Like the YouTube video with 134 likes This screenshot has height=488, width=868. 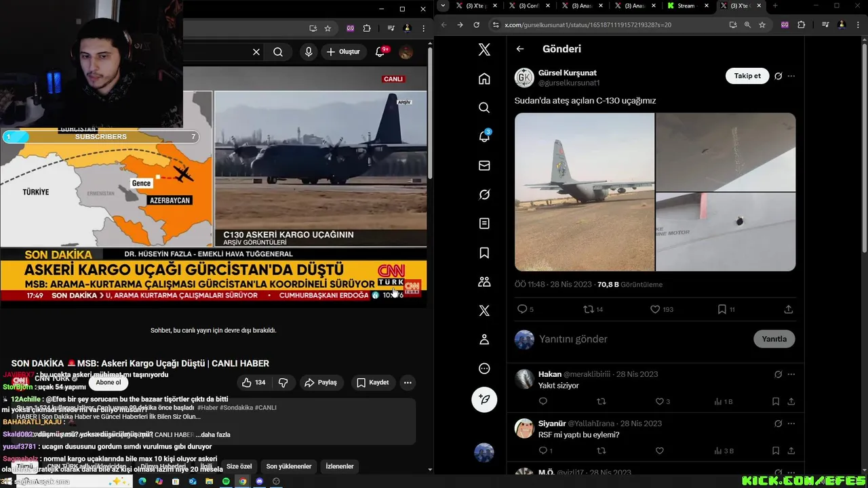(254, 382)
